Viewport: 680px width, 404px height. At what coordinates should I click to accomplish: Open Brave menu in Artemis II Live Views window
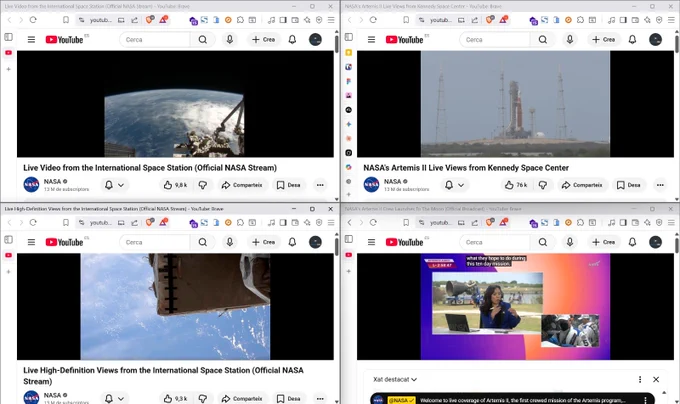(x=671, y=20)
